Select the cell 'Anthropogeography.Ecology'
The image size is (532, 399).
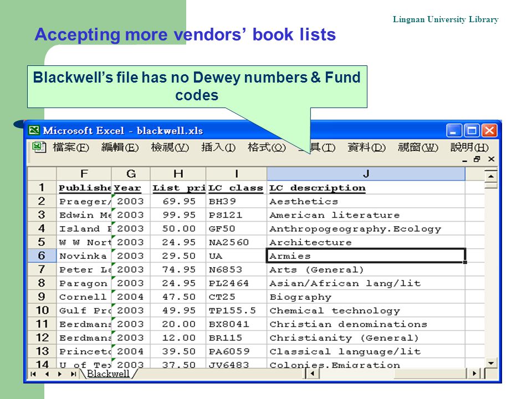pyautogui.click(x=366, y=228)
